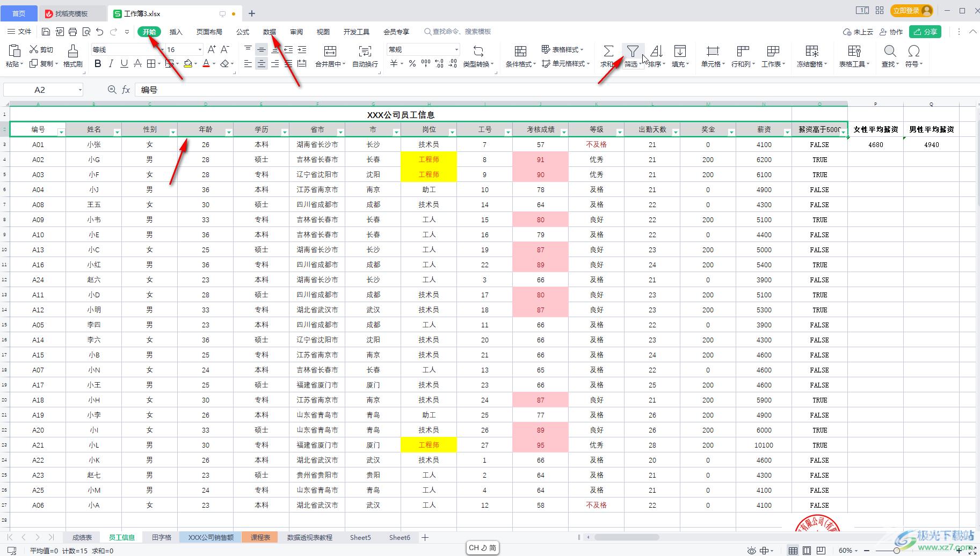Click the strikethrough text icon
980x556 pixels.
[x=138, y=63]
